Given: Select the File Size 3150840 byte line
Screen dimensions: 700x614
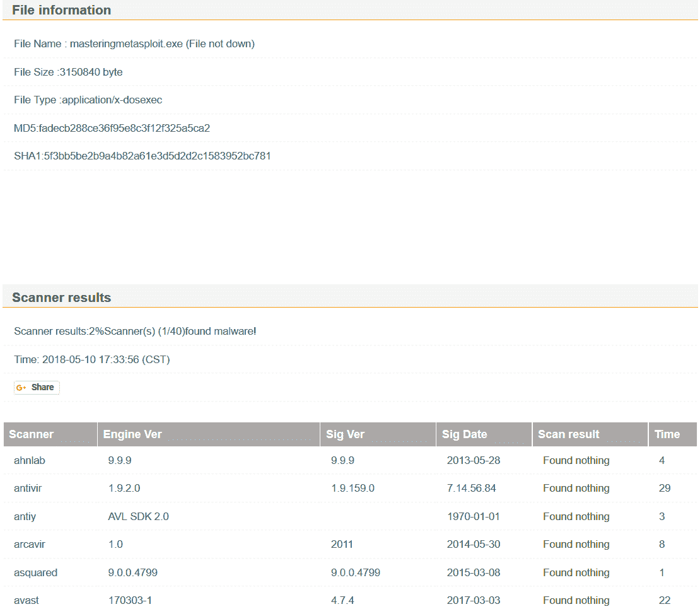Looking at the screenshot, I should [68, 72].
